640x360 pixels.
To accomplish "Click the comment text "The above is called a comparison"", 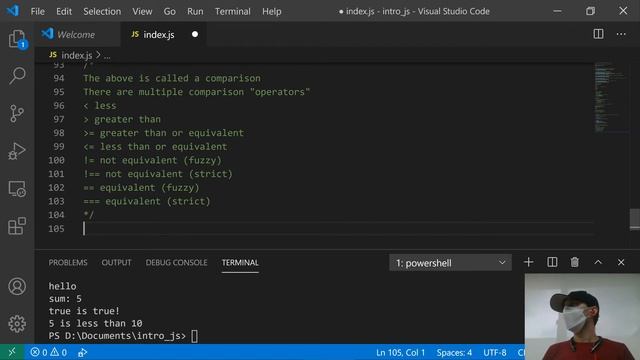I will click(x=172, y=78).
